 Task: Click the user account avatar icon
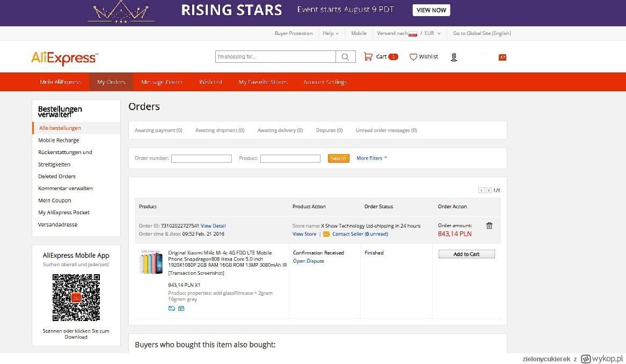(x=454, y=57)
